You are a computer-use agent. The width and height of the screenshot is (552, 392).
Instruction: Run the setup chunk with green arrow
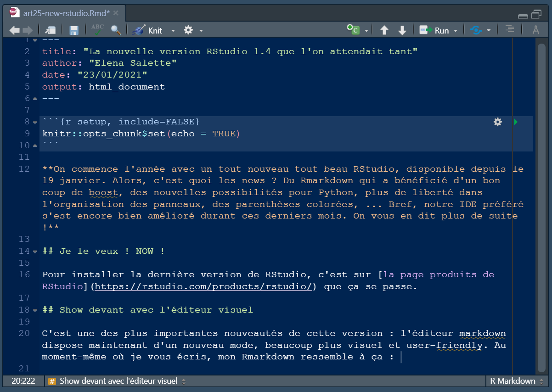coord(516,122)
